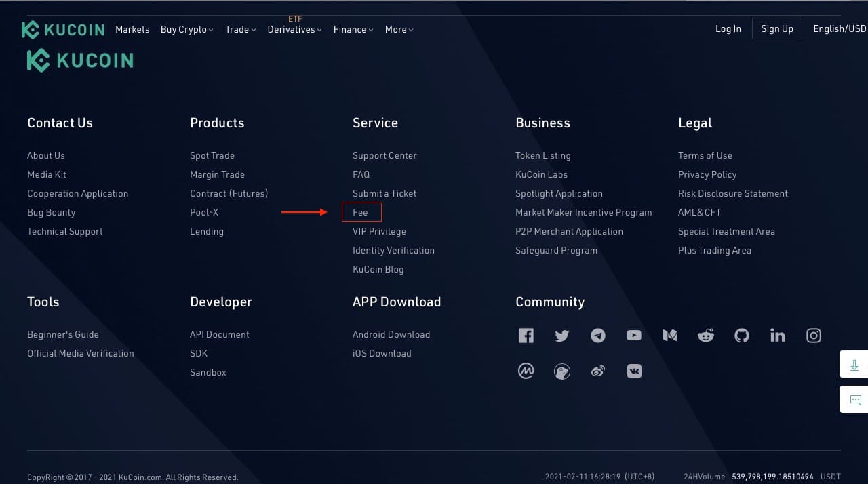Click the KuCoin footer logo
Image resolution: width=868 pixels, height=484 pixels.
(79, 60)
